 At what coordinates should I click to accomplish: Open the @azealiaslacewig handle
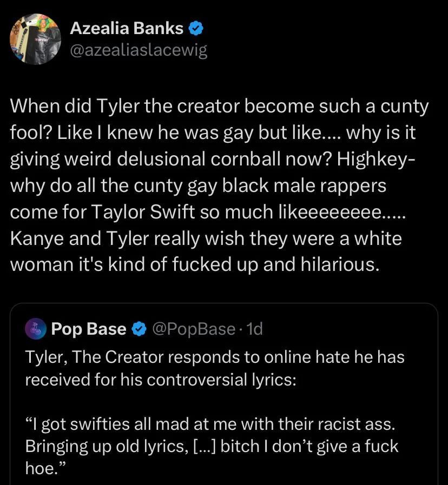pos(139,50)
